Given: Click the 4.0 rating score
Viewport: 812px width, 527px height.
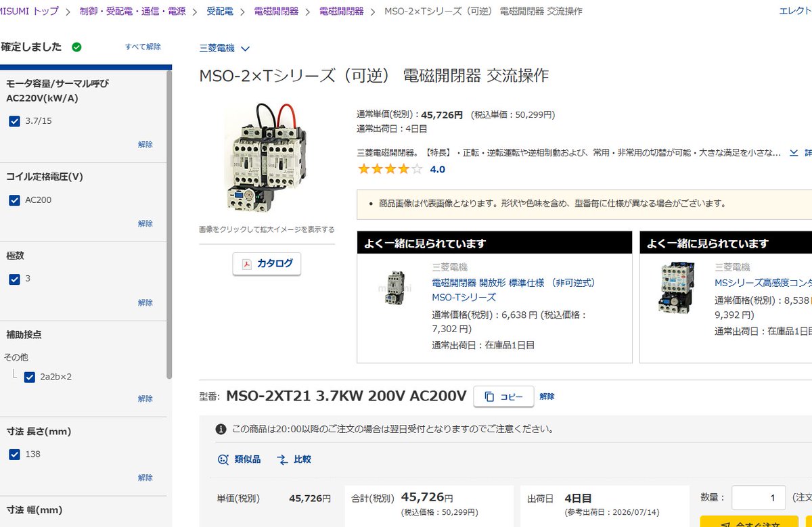Looking at the screenshot, I should tap(438, 169).
